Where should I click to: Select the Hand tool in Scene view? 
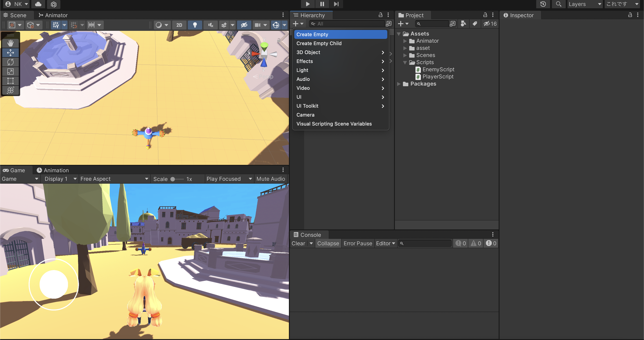tap(10, 43)
